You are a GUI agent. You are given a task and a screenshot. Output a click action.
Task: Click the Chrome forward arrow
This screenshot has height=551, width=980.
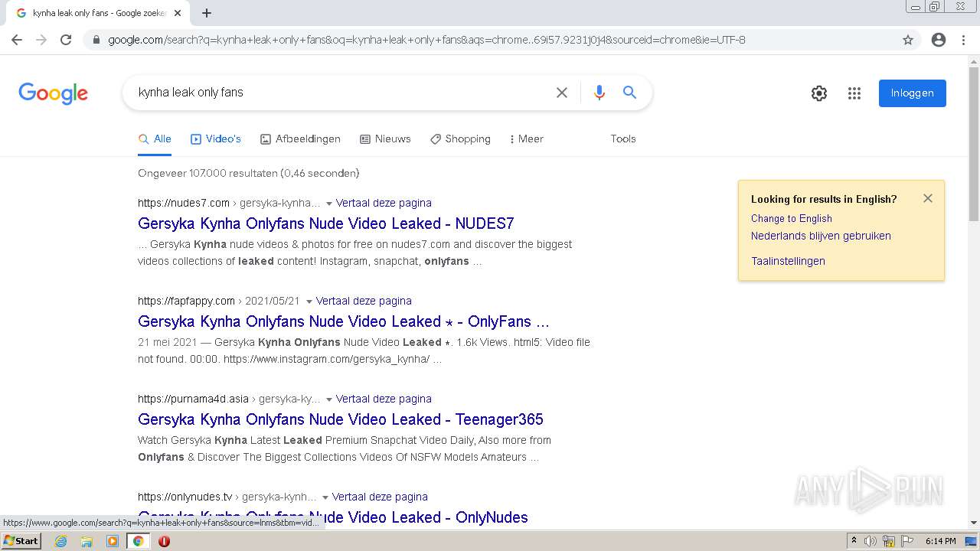pyautogui.click(x=41, y=40)
